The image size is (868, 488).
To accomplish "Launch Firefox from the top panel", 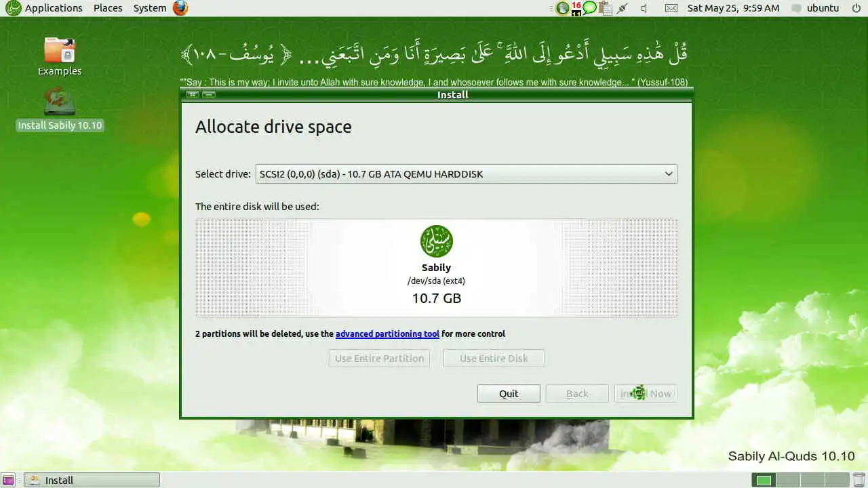I will pyautogui.click(x=180, y=8).
